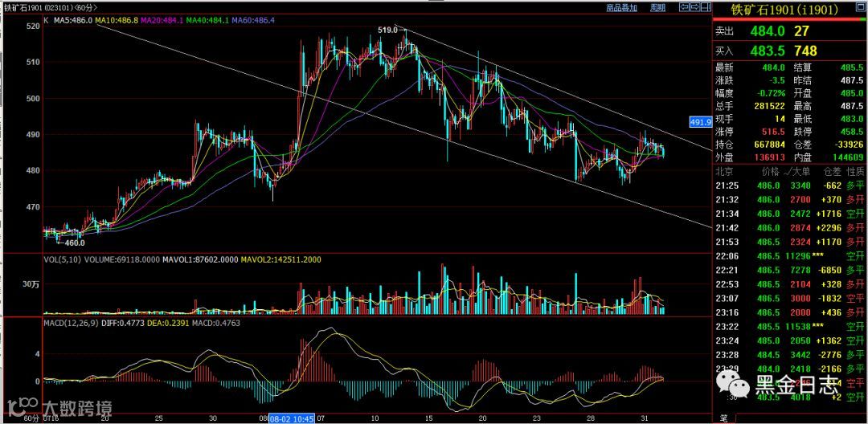
Task: Click the 幅度 value -0.72%
Action: click(770, 92)
